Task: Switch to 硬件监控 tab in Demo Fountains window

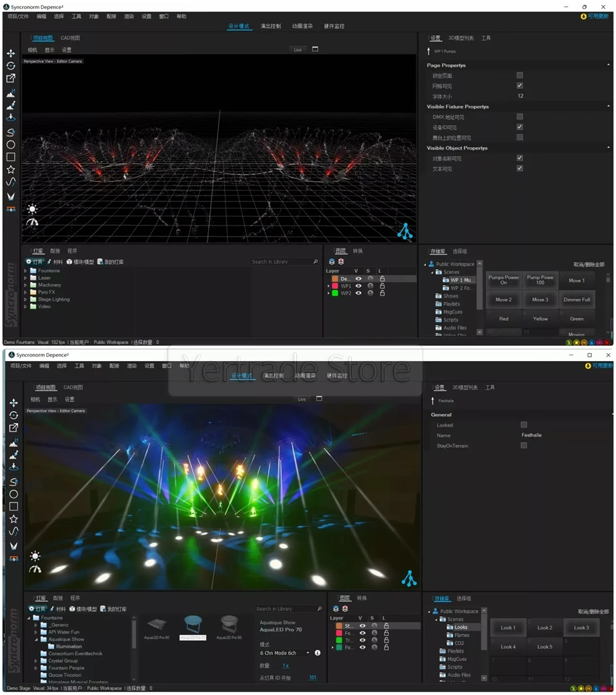Action: 334,26
